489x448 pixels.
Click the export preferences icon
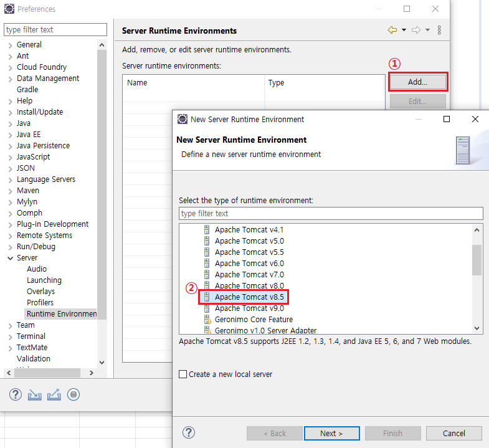[x=54, y=395]
